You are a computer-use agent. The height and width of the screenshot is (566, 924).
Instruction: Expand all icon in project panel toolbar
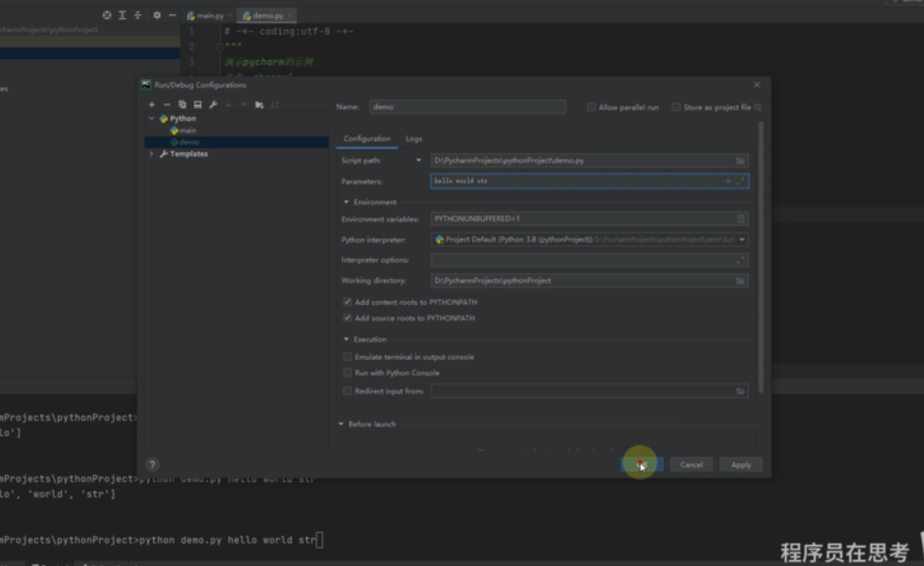click(x=122, y=15)
